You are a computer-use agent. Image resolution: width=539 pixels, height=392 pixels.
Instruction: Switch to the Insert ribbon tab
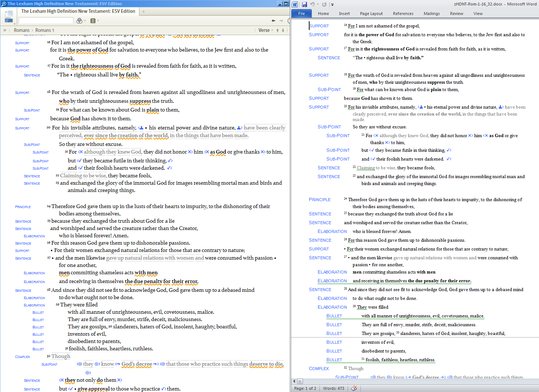pyautogui.click(x=344, y=14)
